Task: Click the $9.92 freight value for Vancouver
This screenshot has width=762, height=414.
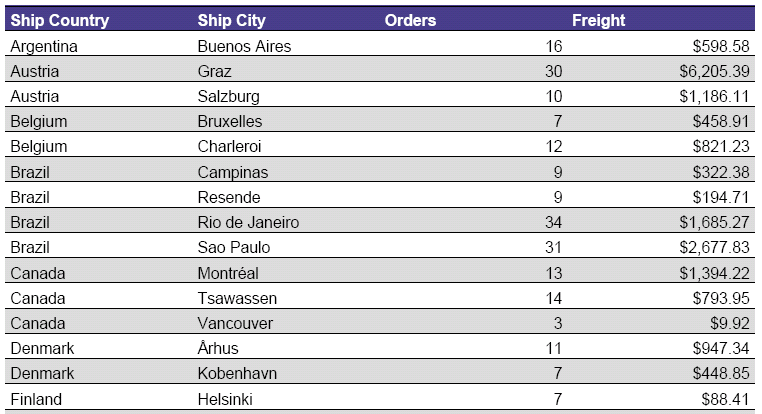Action: pos(729,323)
